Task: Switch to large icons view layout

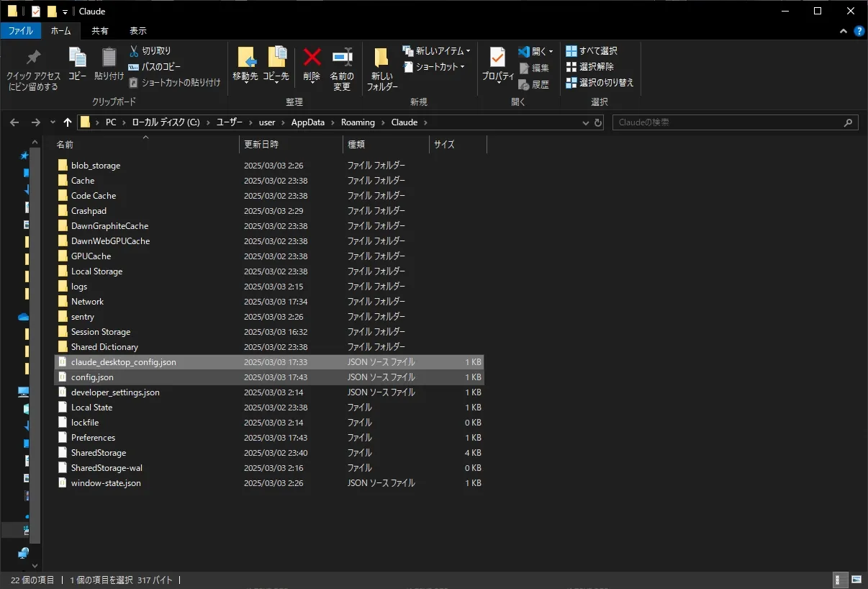Action: point(856,580)
